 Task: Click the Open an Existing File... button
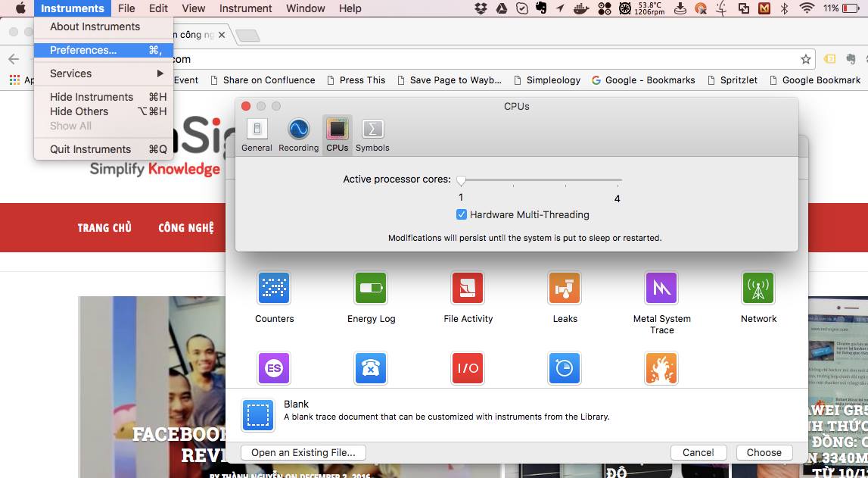(x=303, y=452)
